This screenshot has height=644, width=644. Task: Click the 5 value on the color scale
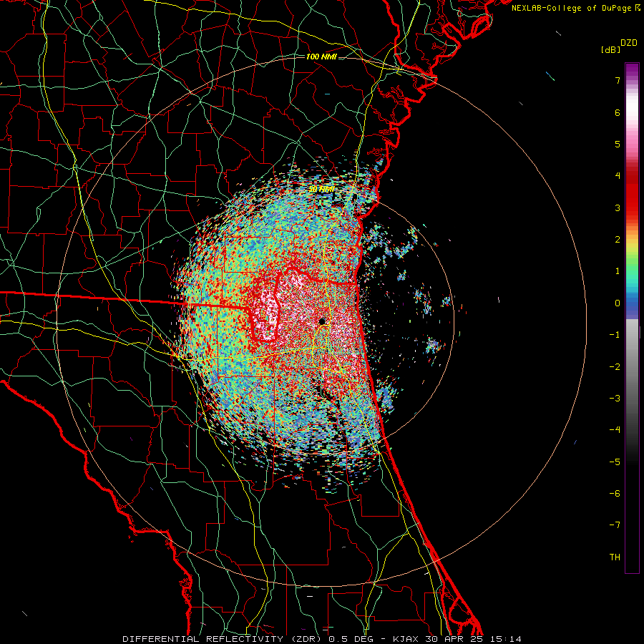click(x=618, y=144)
